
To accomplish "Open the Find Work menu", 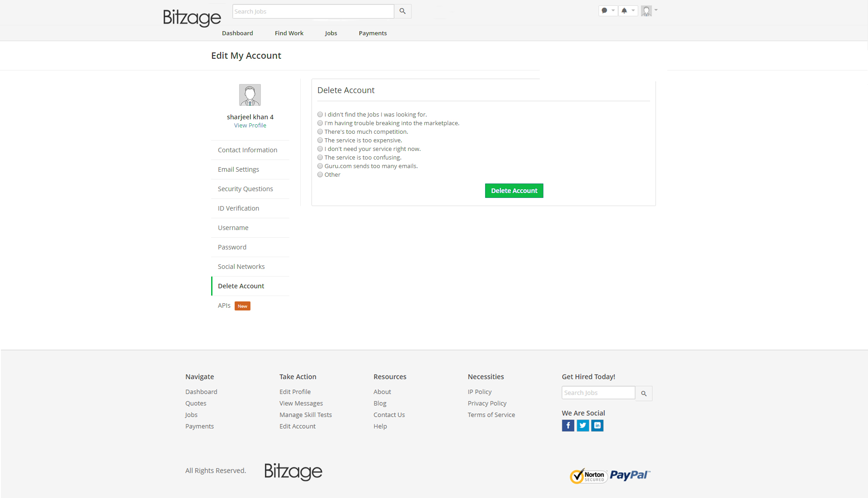I will 289,33.
